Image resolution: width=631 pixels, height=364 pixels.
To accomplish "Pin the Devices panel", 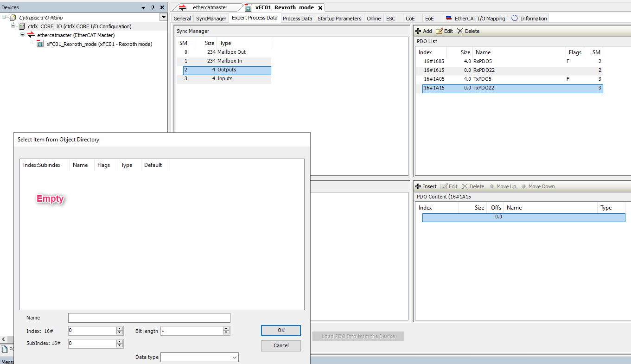I will [x=153, y=7].
